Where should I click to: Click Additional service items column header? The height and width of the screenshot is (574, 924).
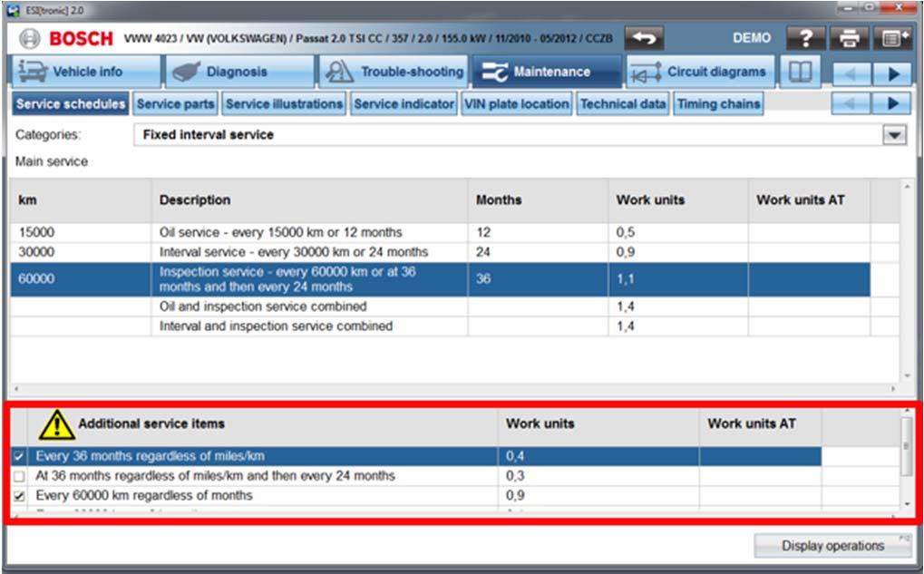point(262,424)
